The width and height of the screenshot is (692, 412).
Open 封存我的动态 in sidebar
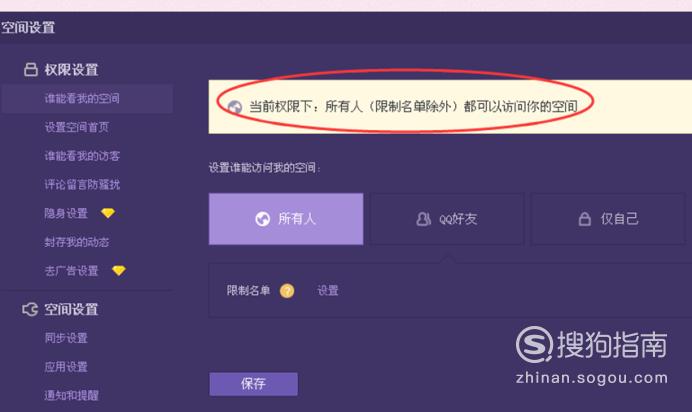(x=77, y=242)
